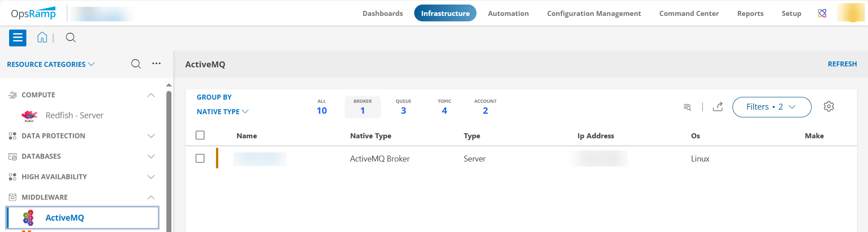Select the Broker 1 group
The width and height of the screenshot is (868, 232).
[363, 107]
